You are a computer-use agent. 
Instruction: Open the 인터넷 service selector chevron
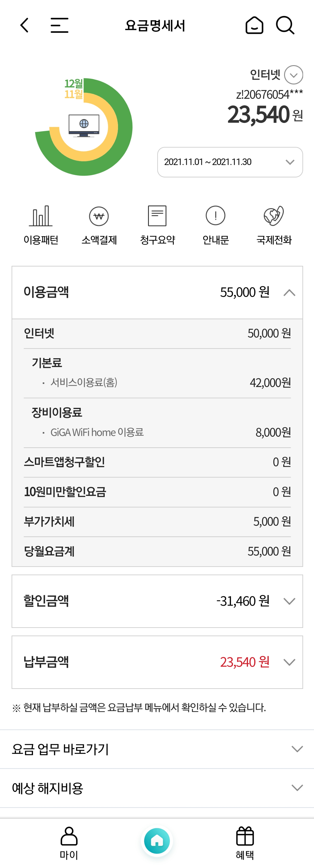(293, 75)
